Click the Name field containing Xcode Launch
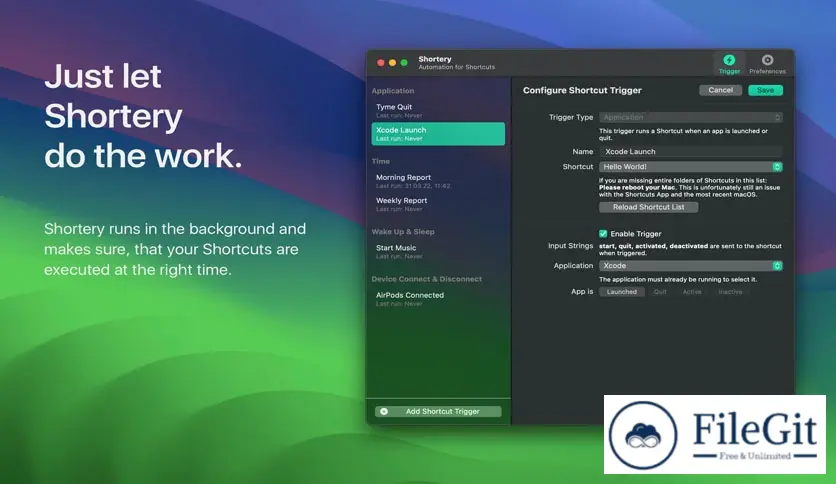Viewport: 836px width, 484px height. point(690,151)
